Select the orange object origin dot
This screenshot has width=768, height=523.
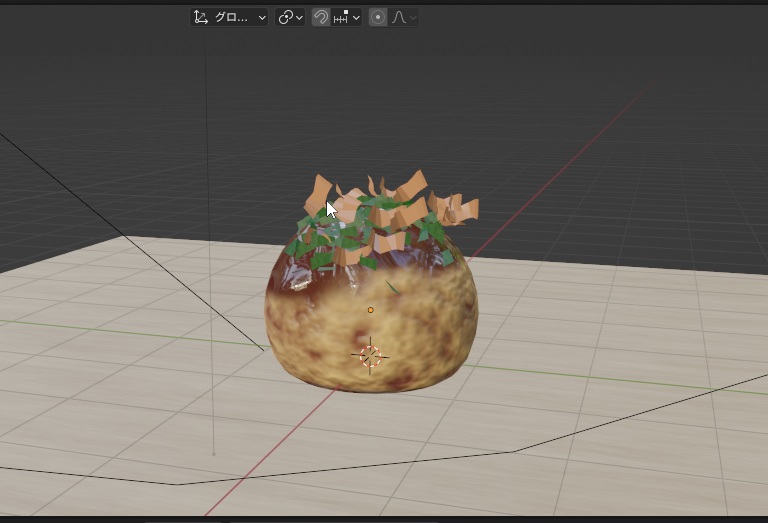[371, 310]
